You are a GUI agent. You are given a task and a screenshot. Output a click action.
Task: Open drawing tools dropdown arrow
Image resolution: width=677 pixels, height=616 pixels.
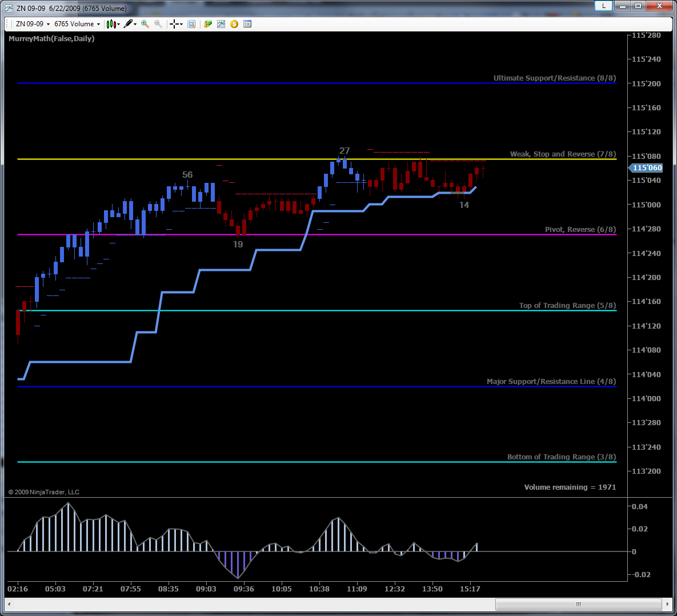135,25
